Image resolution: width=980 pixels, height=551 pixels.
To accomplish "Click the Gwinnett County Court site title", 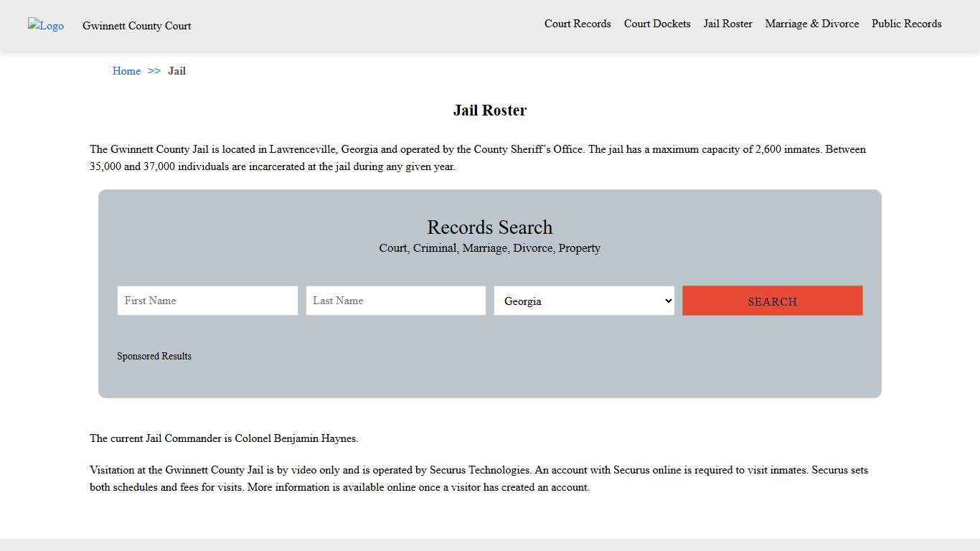I will [x=136, y=26].
